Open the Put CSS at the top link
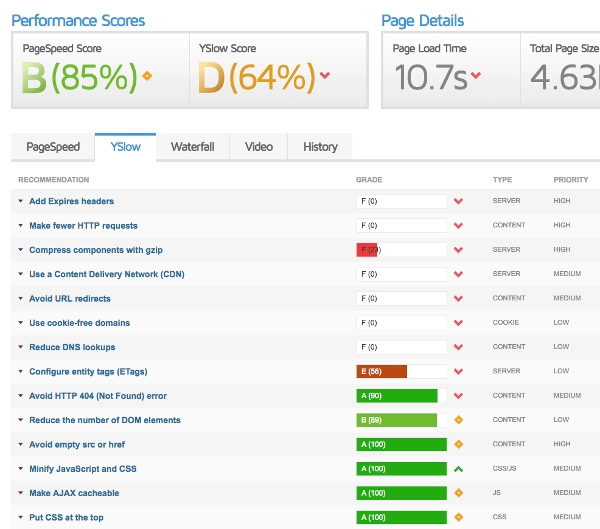This screenshot has width=600, height=529. (x=66, y=518)
